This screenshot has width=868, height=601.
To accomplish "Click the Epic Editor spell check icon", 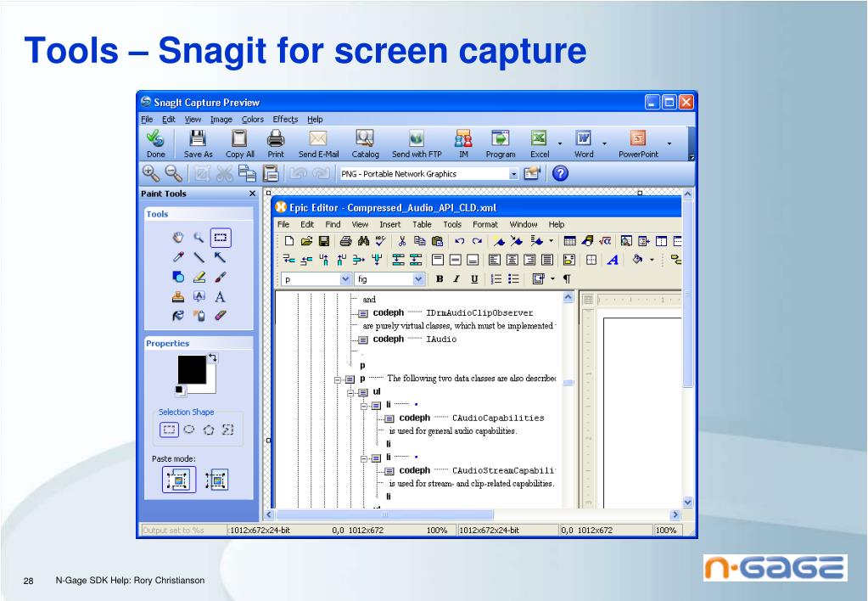I will coord(380,241).
